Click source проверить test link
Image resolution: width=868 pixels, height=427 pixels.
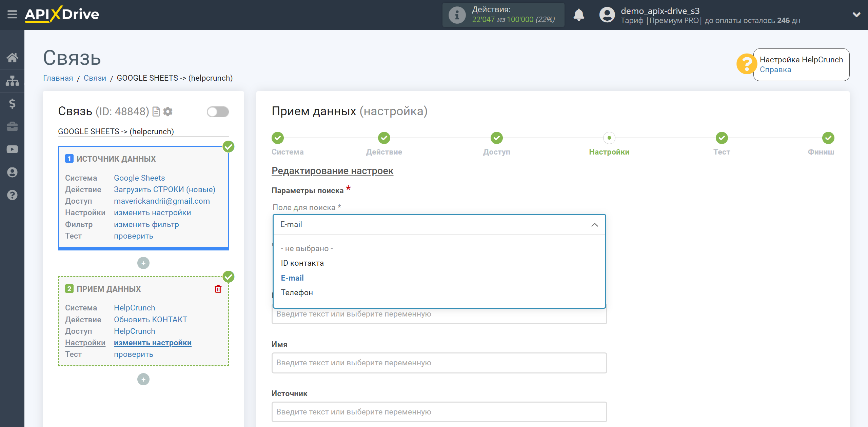[133, 236]
